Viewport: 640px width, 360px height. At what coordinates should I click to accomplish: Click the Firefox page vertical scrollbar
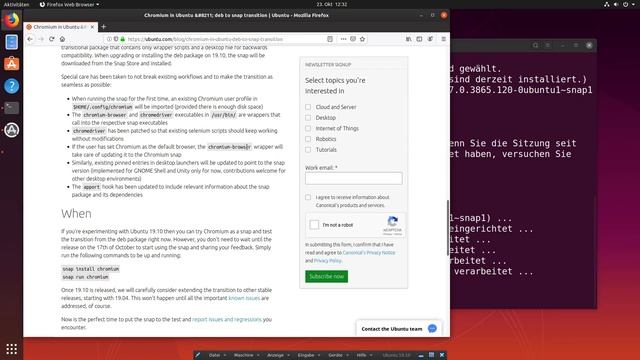[x=448, y=227]
